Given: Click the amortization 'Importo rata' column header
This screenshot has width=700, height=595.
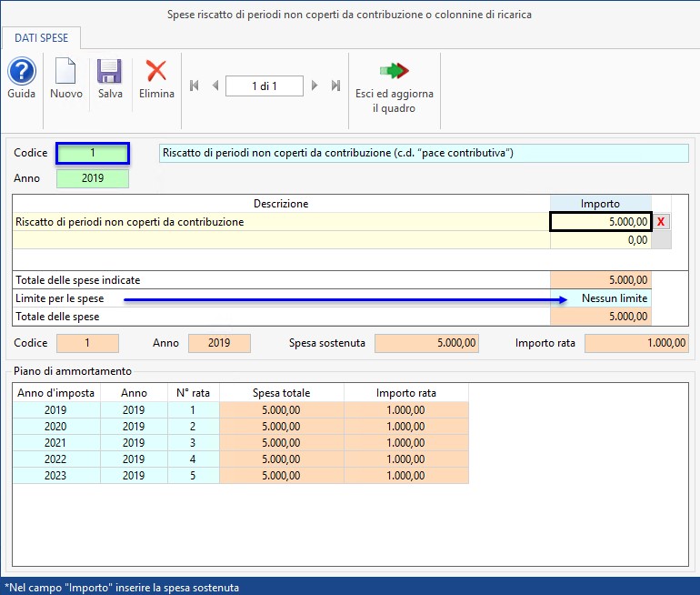Looking at the screenshot, I should click(406, 393).
